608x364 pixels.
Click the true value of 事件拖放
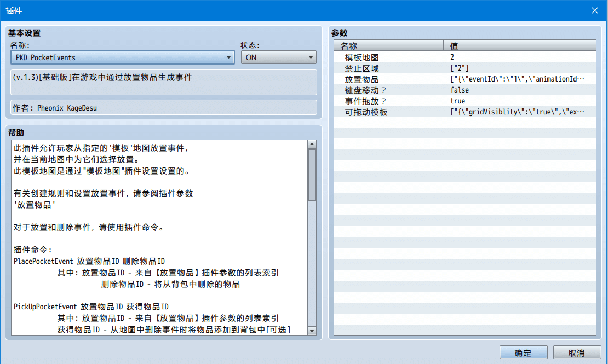coord(457,101)
